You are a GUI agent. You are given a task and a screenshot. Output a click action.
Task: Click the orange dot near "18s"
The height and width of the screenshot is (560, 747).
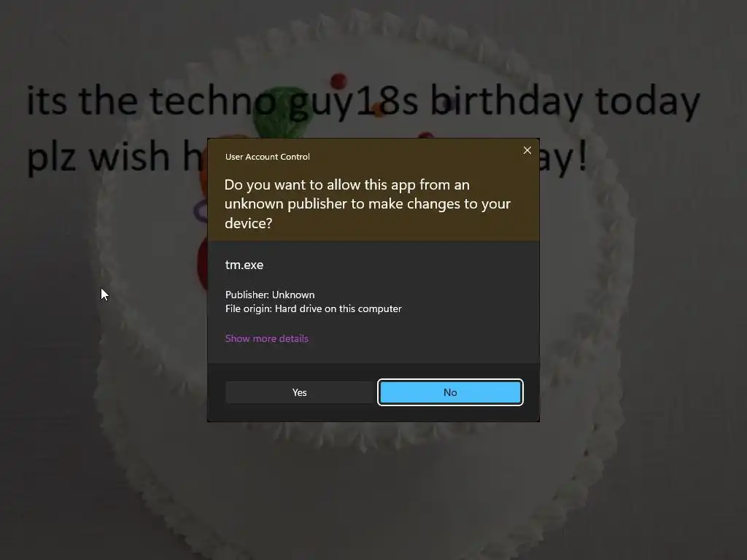click(x=379, y=112)
